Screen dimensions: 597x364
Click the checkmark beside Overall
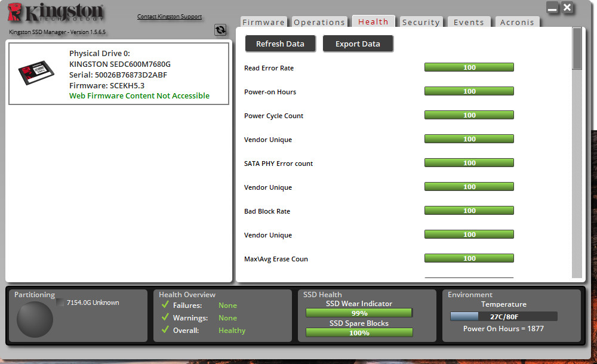click(165, 330)
